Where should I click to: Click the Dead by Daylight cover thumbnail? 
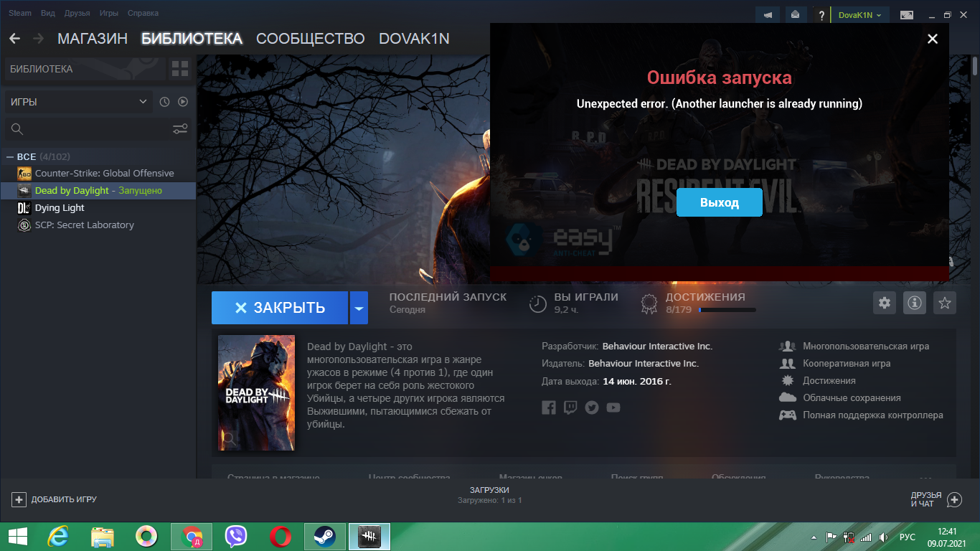(x=256, y=392)
